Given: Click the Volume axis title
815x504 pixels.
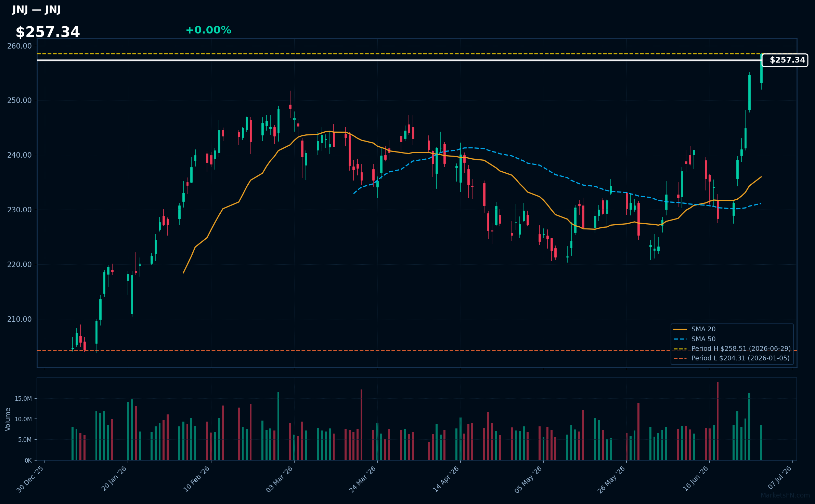Looking at the screenshot, I should pyautogui.click(x=8, y=419).
